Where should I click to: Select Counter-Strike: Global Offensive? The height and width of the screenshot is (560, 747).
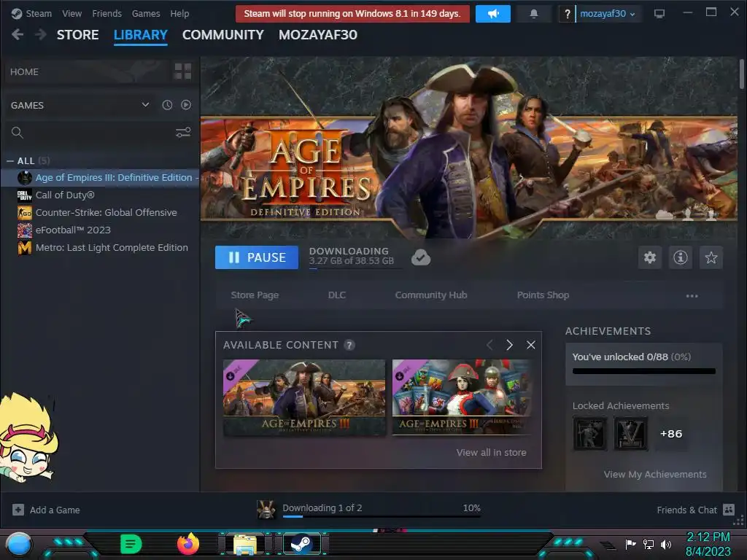coord(101,213)
